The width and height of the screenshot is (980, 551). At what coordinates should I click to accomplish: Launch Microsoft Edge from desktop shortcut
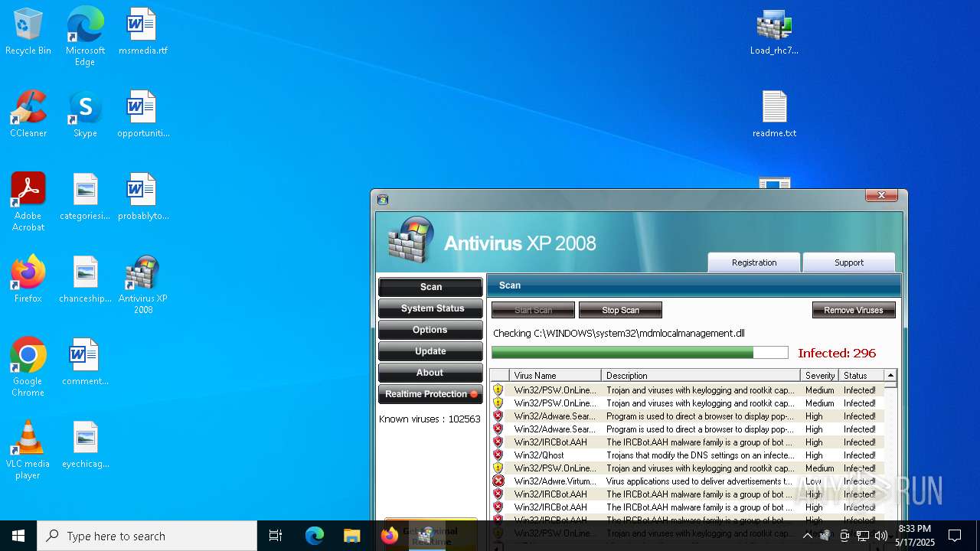(x=85, y=37)
